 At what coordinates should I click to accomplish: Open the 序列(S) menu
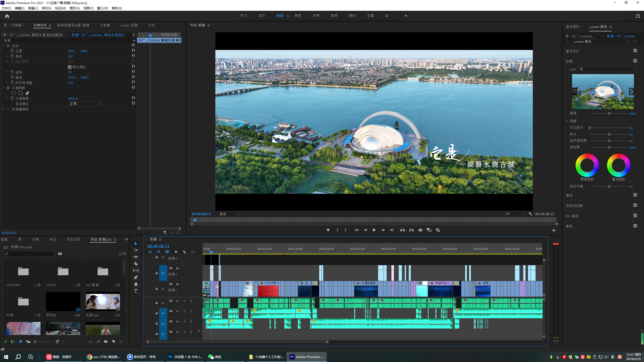[46, 8]
